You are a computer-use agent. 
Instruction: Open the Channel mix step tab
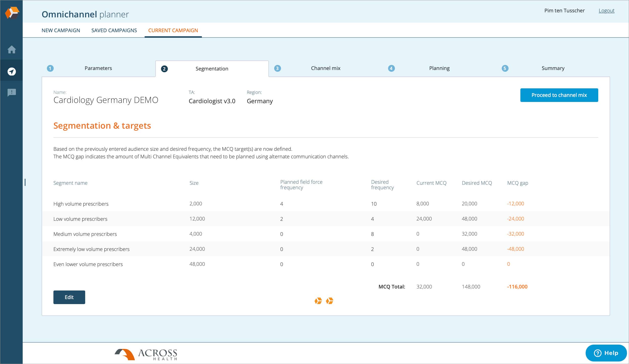(x=326, y=68)
